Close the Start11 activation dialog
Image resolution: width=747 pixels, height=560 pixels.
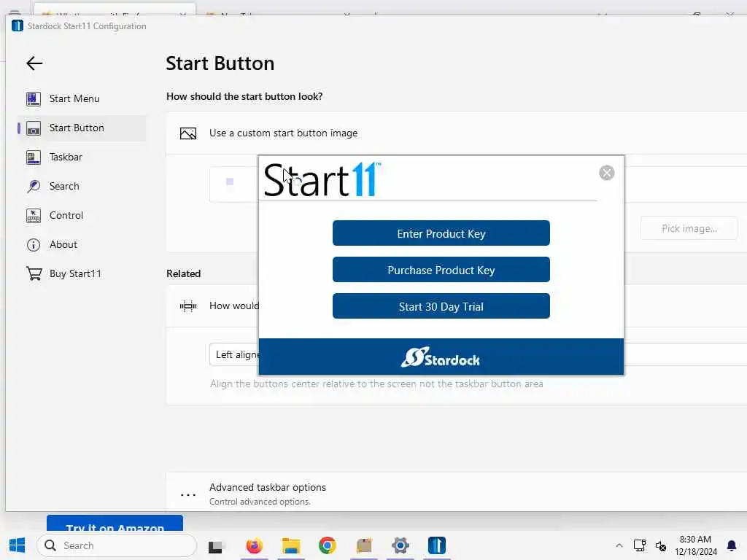click(x=606, y=173)
